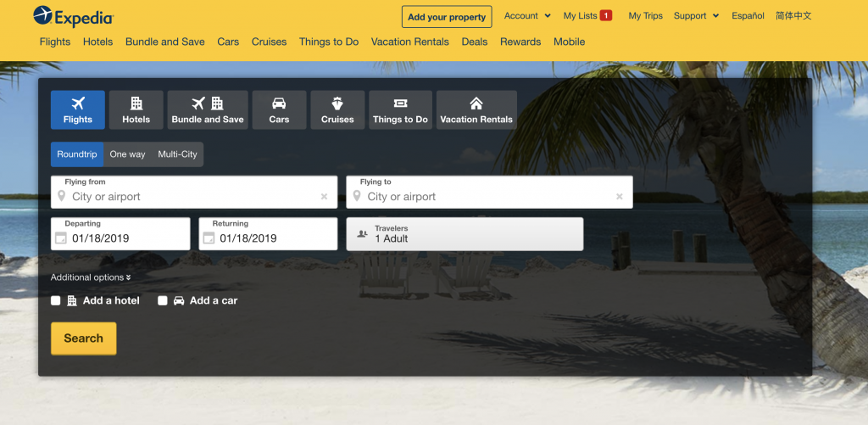This screenshot has width=868, height=425.
Task: Click the location pin in Flying from
Action: (61, 196)
